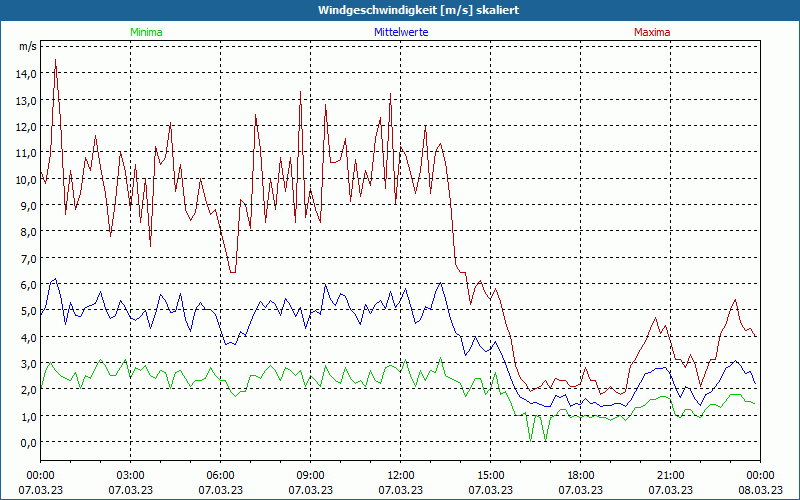Select the 0,0 y-axis baseline label

coord(27,442)
